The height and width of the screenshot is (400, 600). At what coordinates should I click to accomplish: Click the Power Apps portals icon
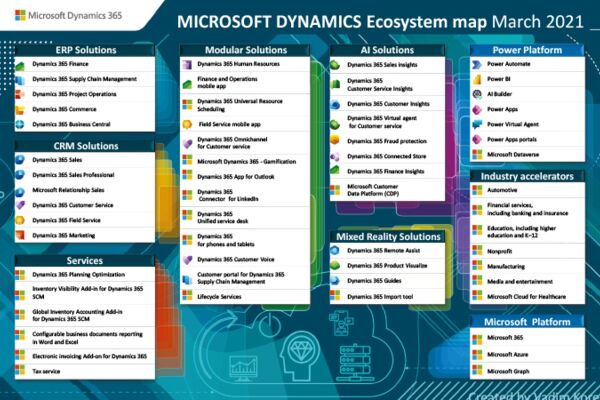click(477, 139)
